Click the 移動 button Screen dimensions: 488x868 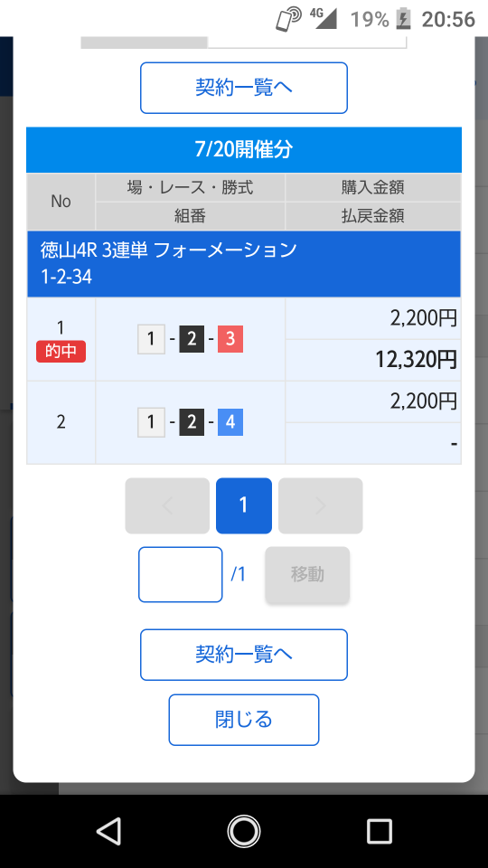307,575
